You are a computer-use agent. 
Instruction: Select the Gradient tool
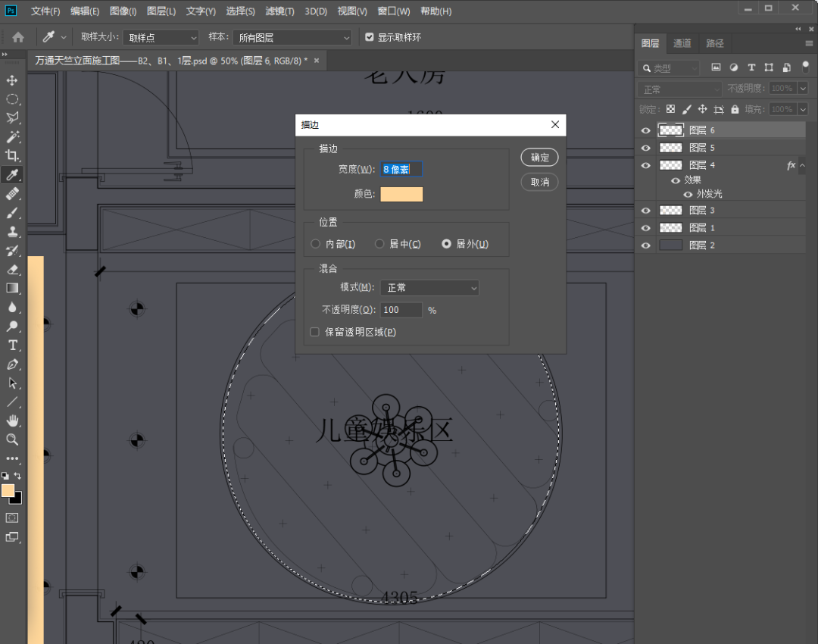pyautogui.click(x=12, y=288)
